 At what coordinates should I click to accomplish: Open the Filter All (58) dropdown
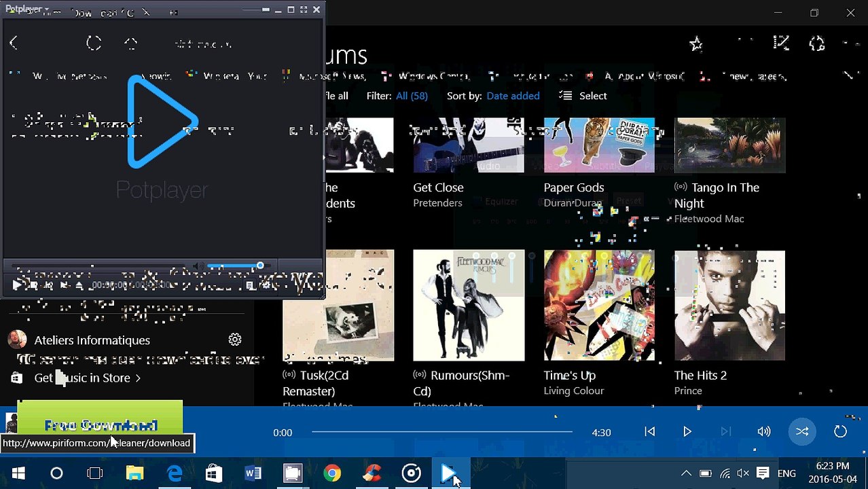click(x=412, y=96)
